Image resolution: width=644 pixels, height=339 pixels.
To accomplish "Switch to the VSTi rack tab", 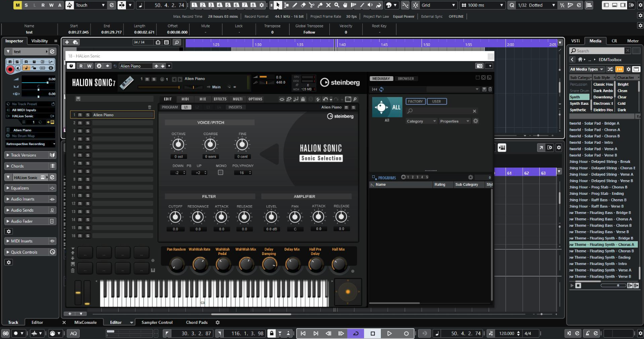I will pyautogui.click(x=575, y=41).
